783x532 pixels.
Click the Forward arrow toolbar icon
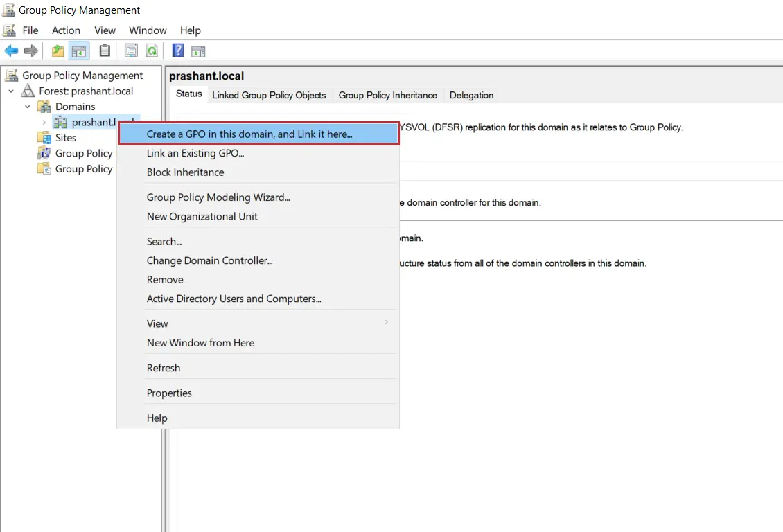pyautogui.click(x=31, y=51)
